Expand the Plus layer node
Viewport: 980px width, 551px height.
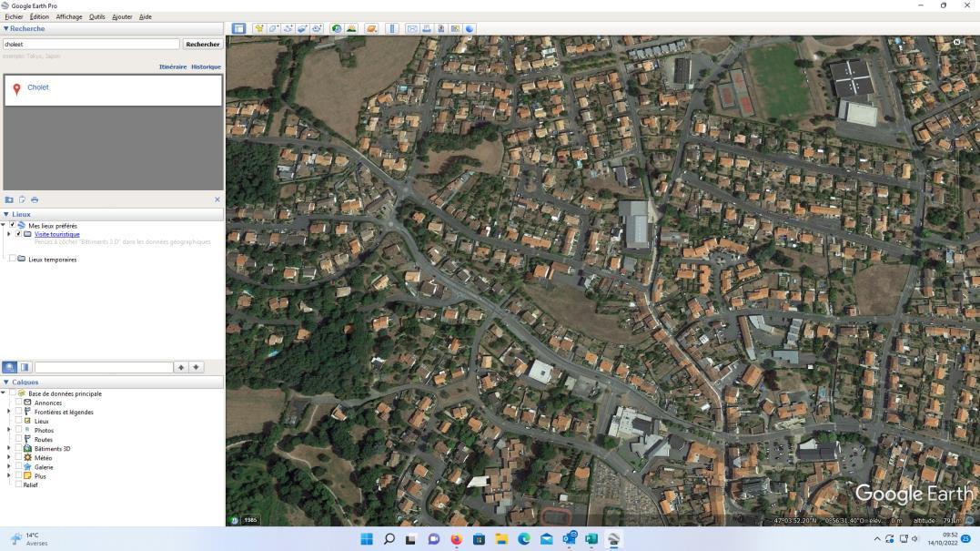tap(9, 476)
